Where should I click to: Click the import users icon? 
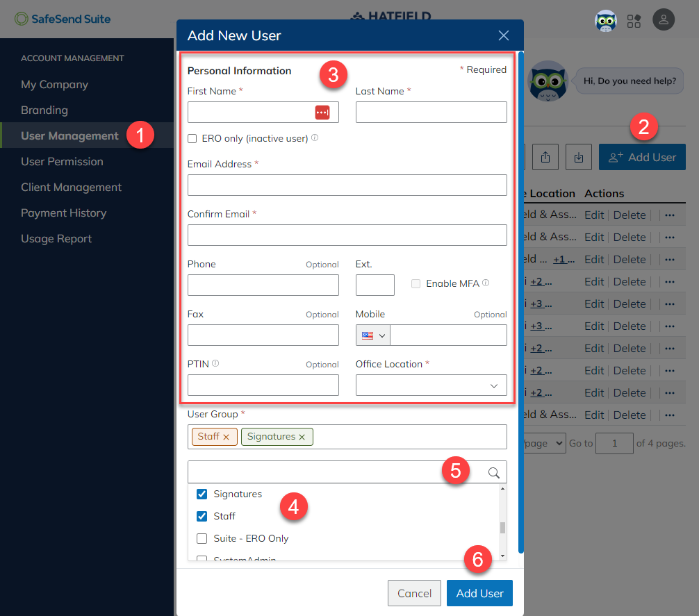(579, 157)
